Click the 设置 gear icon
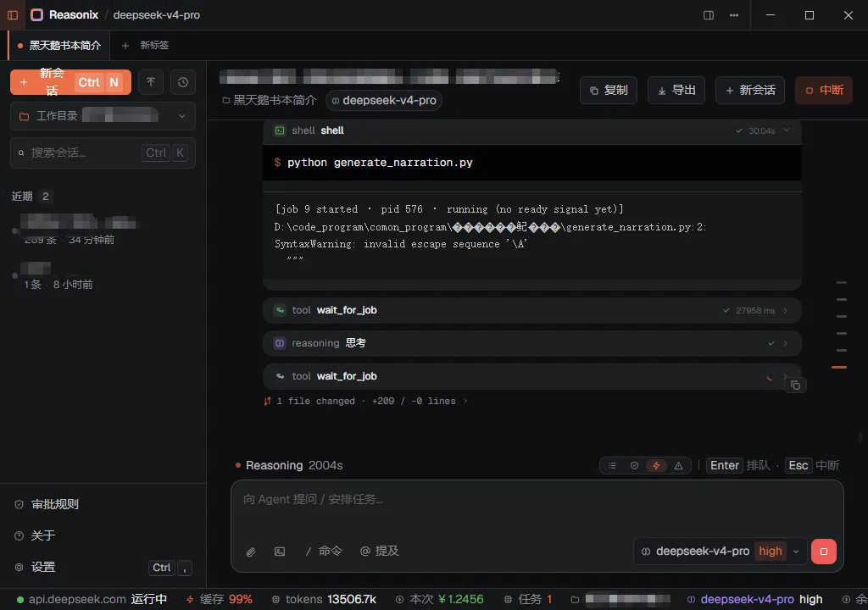 coord(19,568)
